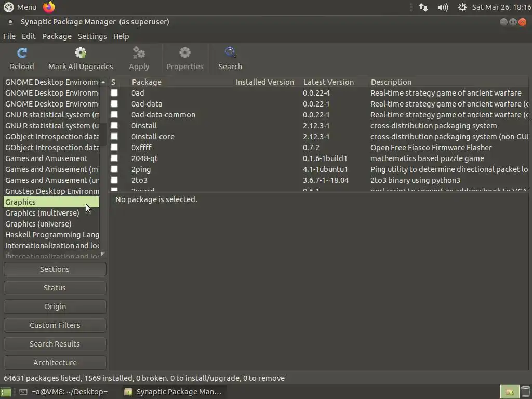Mark the 0ad-data package checkbox

(x=114, y=103)
